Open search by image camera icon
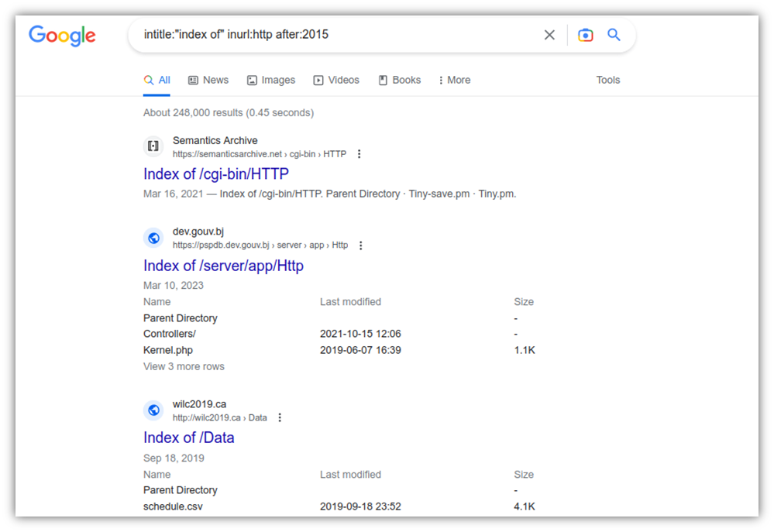 586,35
